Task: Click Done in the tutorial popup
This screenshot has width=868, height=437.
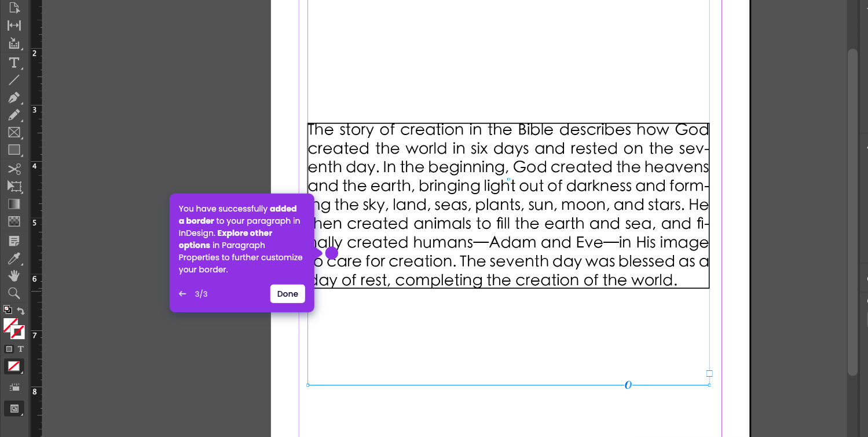Action: [288, 294]
